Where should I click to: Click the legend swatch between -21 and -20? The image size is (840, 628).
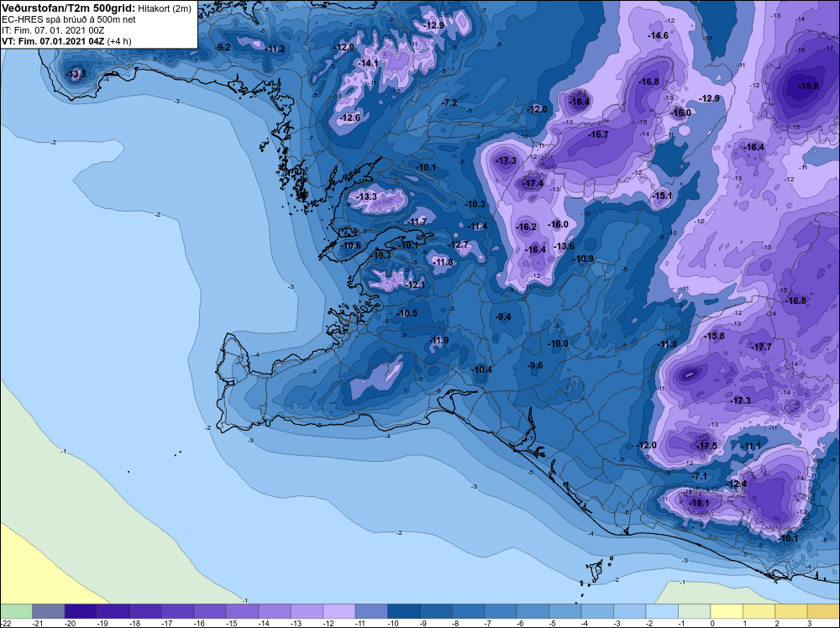coord(48,611)
